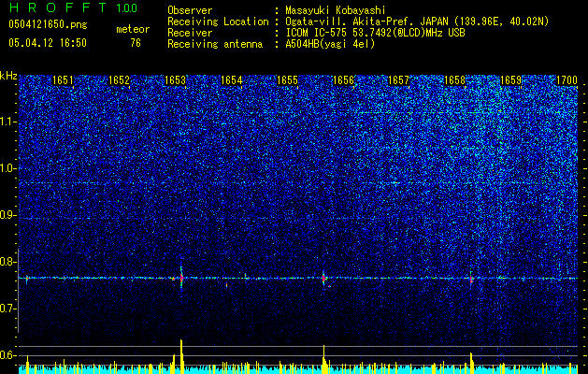Click the 0.6 kHz frequency axis label
The height and width of the screenshot is (374, 588).
(7, 355)
